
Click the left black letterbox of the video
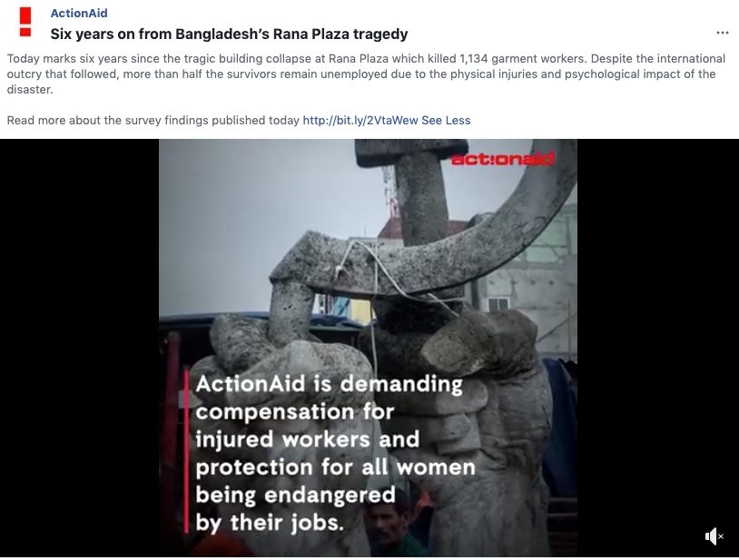click(79, 348)
